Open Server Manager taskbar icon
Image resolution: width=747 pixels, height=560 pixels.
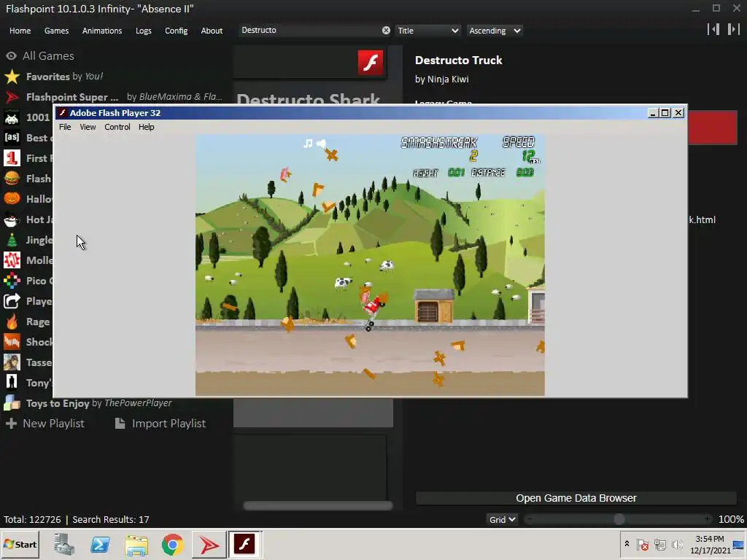(64, 544)
